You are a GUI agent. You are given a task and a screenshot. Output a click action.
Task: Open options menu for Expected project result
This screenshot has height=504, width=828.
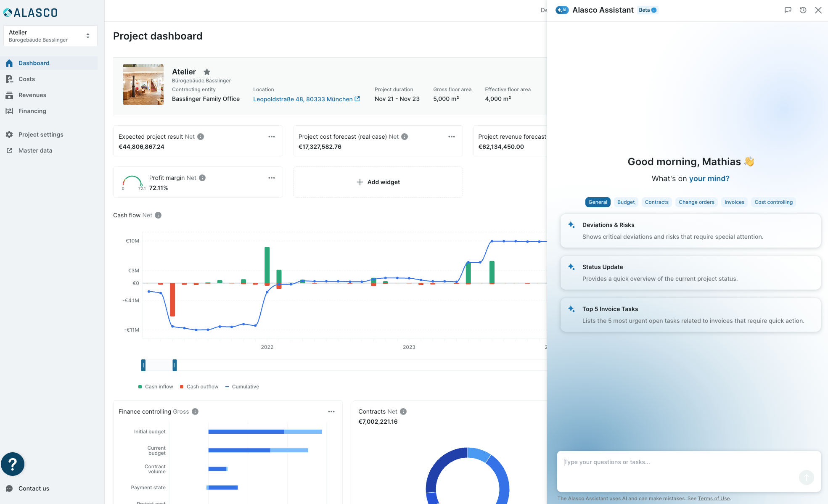click(272, 137)
